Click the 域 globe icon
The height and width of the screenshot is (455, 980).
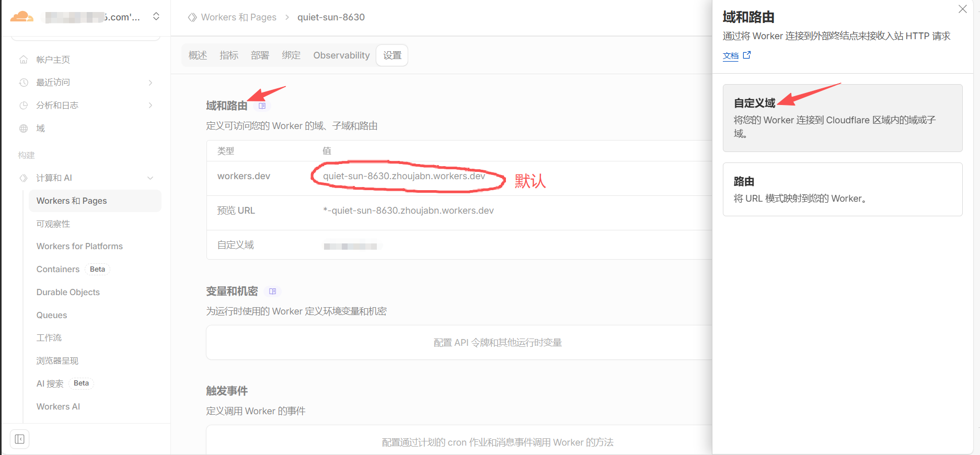point(24,129)
